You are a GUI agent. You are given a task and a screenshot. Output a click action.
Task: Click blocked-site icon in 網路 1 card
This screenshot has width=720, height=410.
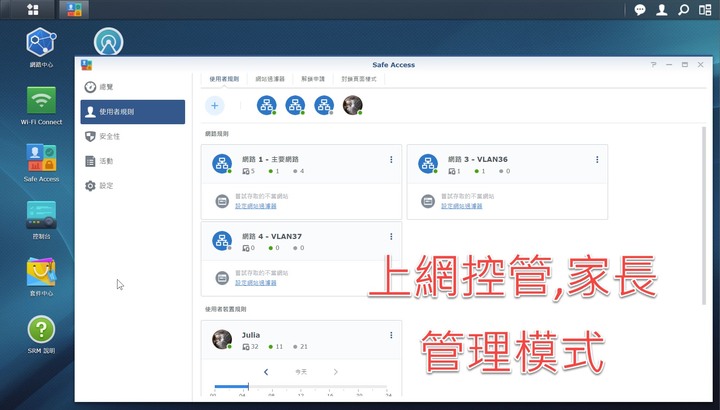pos(222,201)
